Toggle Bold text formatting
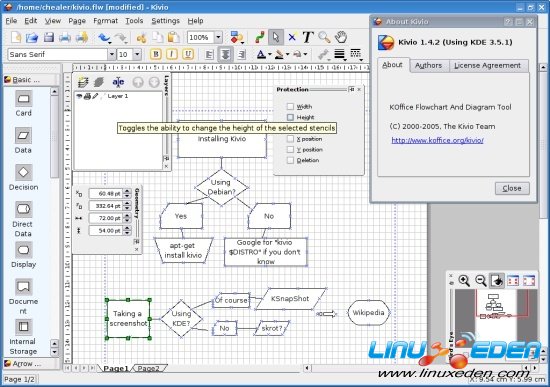The image size is (550, 387). pos(156,54)
